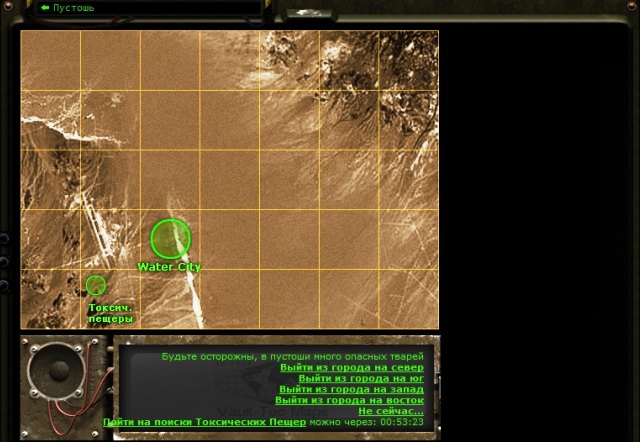Select the Токсич. пещеры small circle marker
The width and height of the screenshot is (640, 442).
[x=96, y=285]
